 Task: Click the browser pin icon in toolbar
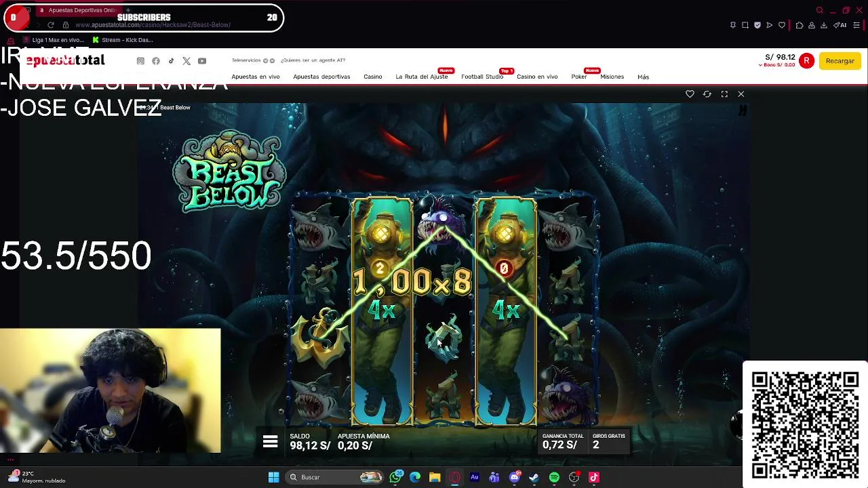pos(733,25)
